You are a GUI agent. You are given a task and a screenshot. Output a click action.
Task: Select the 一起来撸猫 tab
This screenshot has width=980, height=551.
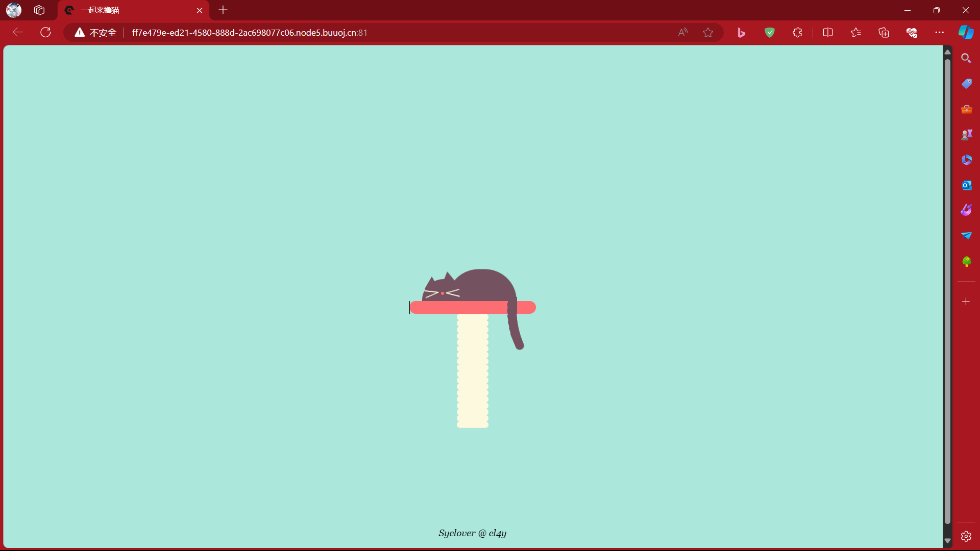[x=133, y=10]
